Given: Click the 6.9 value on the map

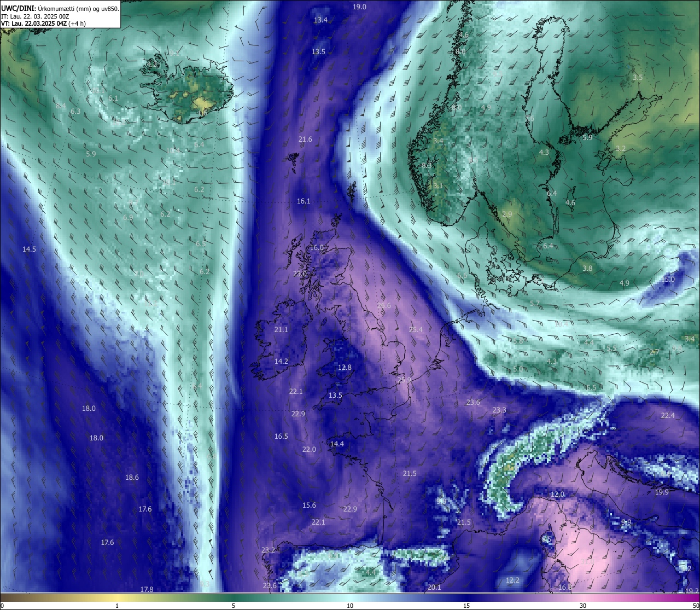Looking at the screenshot, I should click(128, 218).
